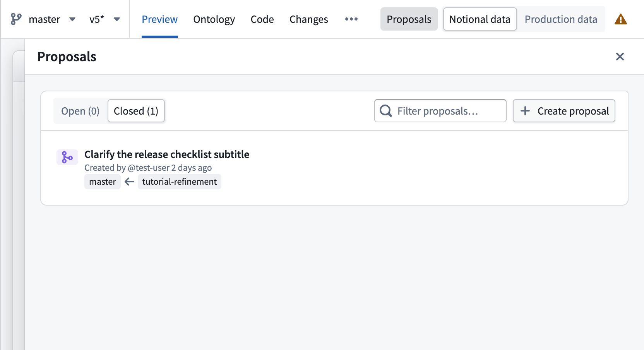Select Notional data mode
The height and width of the screenshot is (350, 644).
click(480, 19)
